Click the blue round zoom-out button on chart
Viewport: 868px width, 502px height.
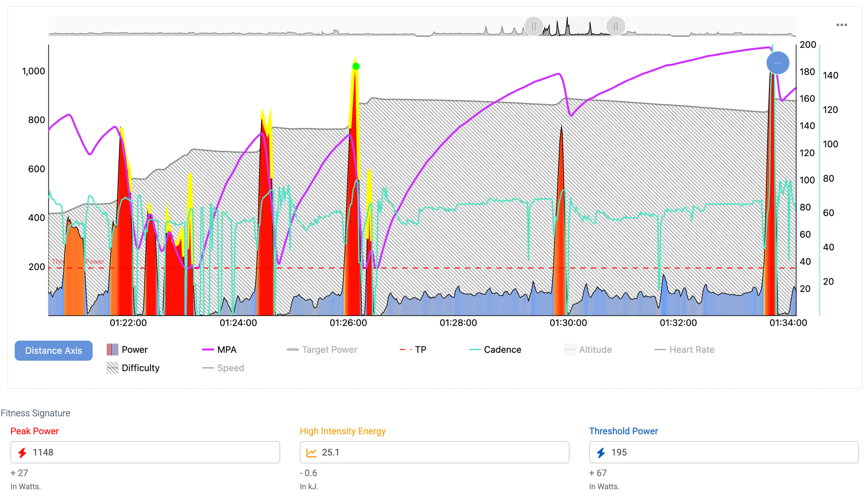[x=778, y=63]
